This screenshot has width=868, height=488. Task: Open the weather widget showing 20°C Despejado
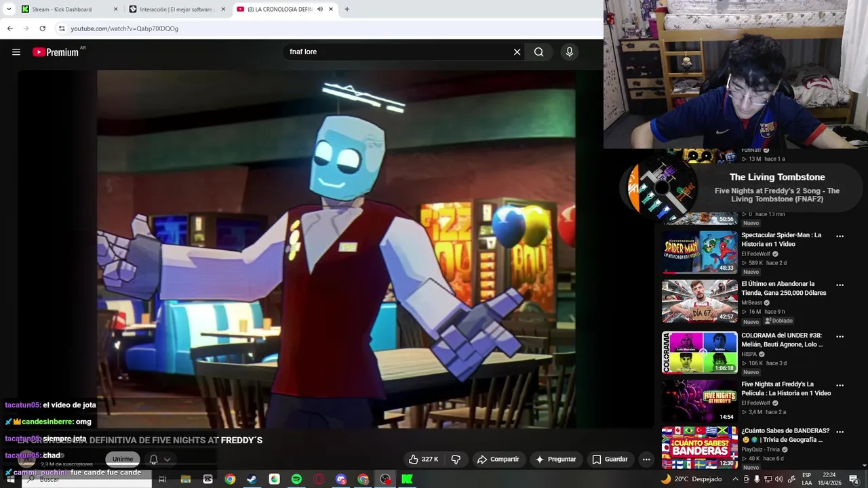click(x=691, y=479)
